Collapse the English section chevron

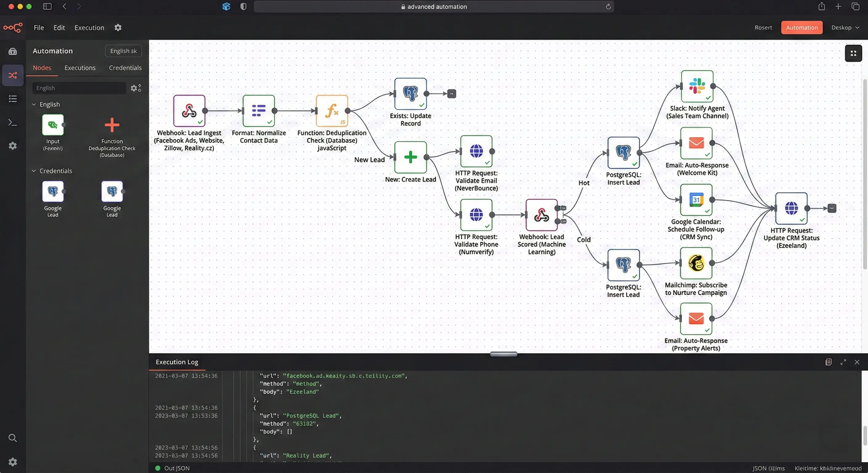34,104
